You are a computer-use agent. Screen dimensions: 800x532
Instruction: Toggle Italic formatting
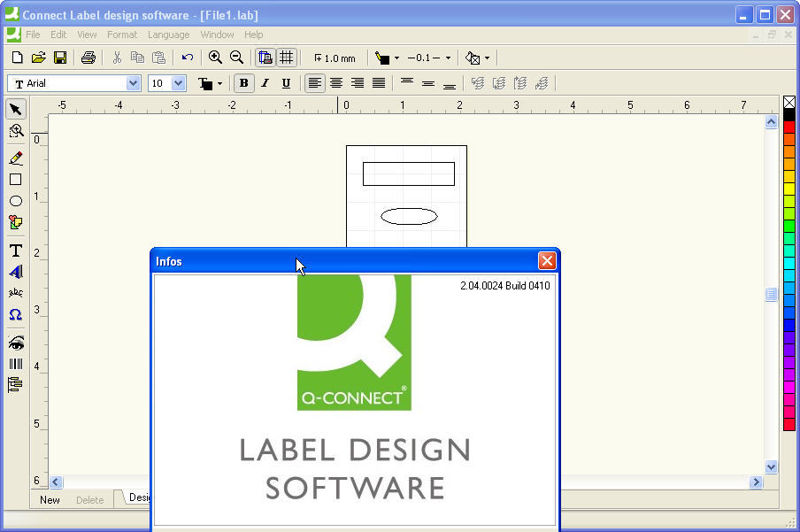click(265, 83)
